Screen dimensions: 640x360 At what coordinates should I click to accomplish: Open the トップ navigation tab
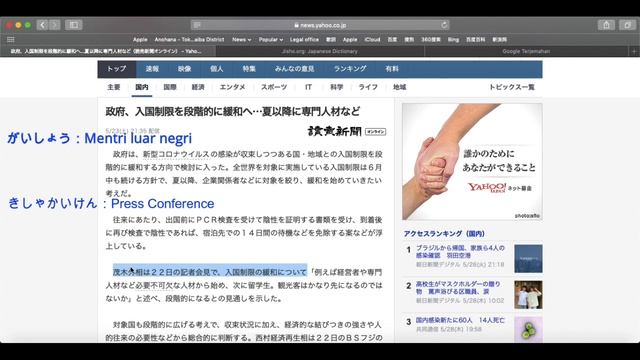[117, 69]
